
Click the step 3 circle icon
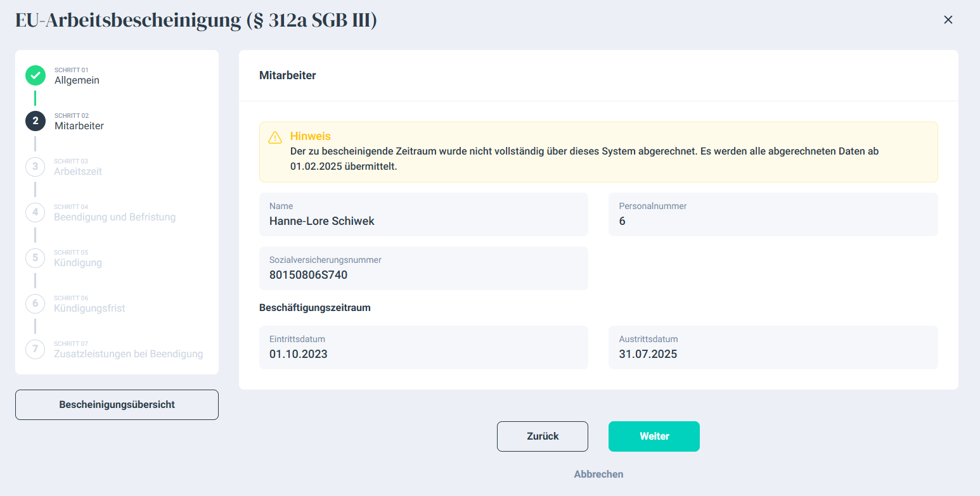35,167
